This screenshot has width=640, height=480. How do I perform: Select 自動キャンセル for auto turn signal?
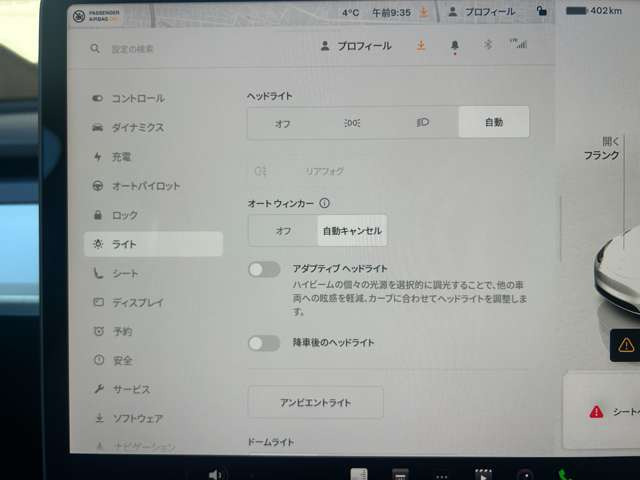click(352, 230)
